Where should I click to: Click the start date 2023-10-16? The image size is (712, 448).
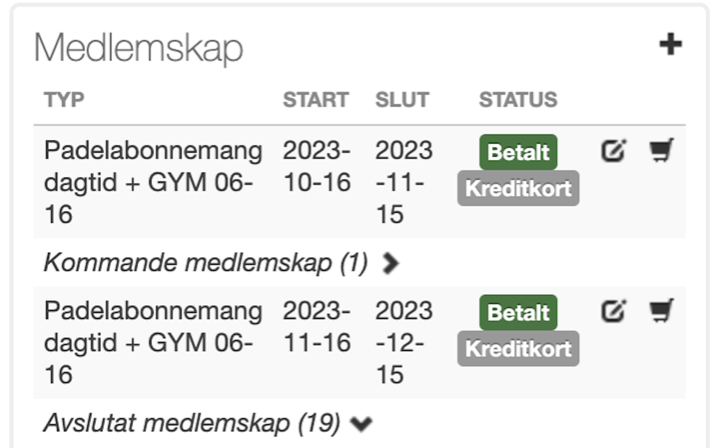[316, 167]
